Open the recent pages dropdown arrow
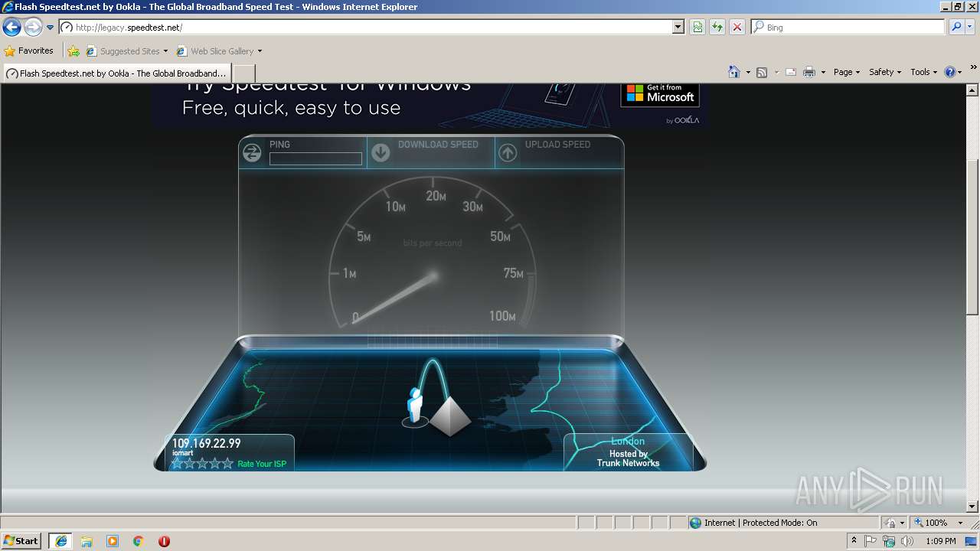This screenshot has width=980, height=551. (x=50, y=28)
